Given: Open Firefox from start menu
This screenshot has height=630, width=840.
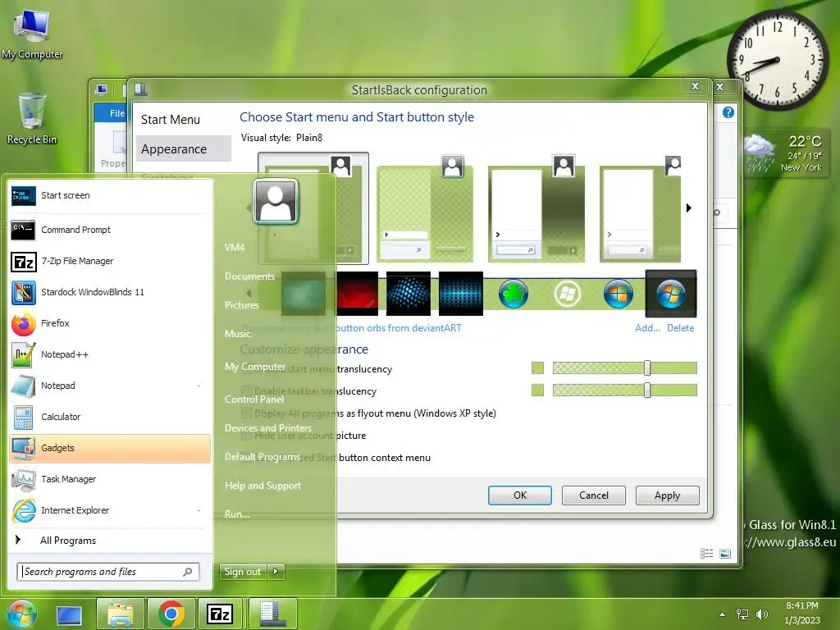Looking at the screenshot, I should click(110, 323).
